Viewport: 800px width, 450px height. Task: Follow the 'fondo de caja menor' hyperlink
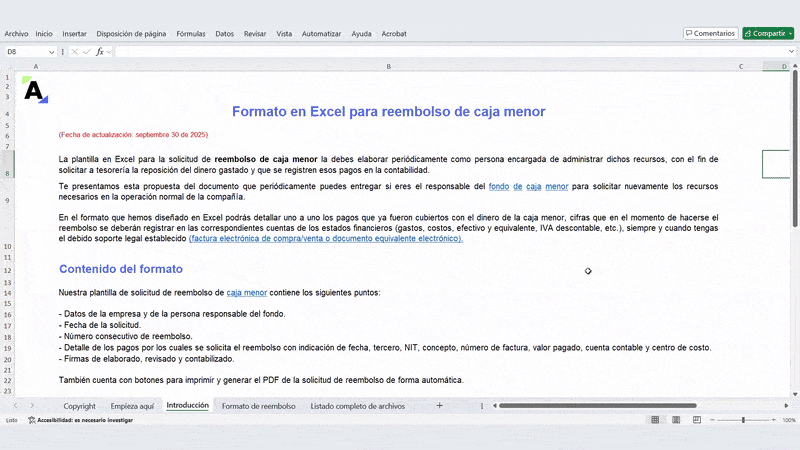coord(528,186)
